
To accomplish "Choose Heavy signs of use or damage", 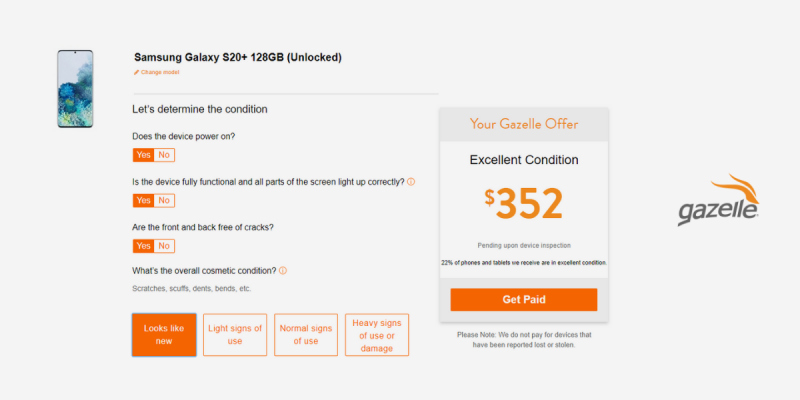I will 377,335.
